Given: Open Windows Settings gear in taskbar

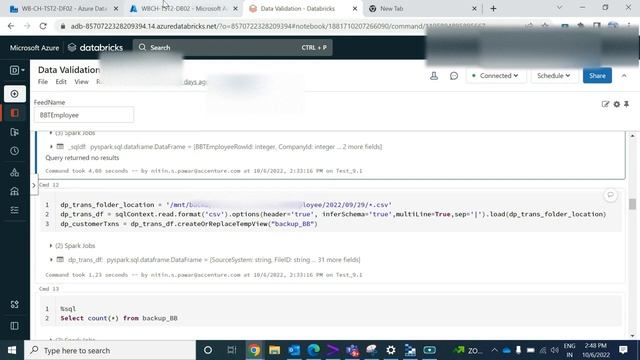Looking at the screenshot, I should point(391,350).
